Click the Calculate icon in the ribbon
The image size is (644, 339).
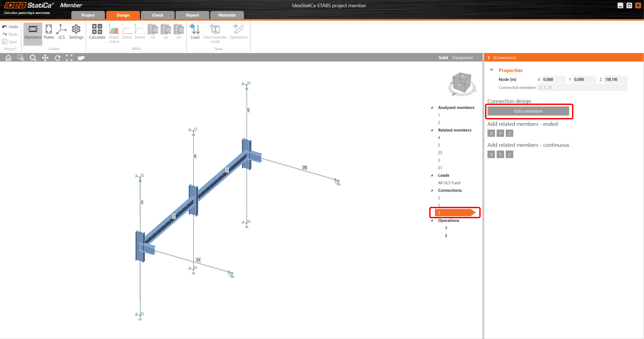tap(97, 32)
